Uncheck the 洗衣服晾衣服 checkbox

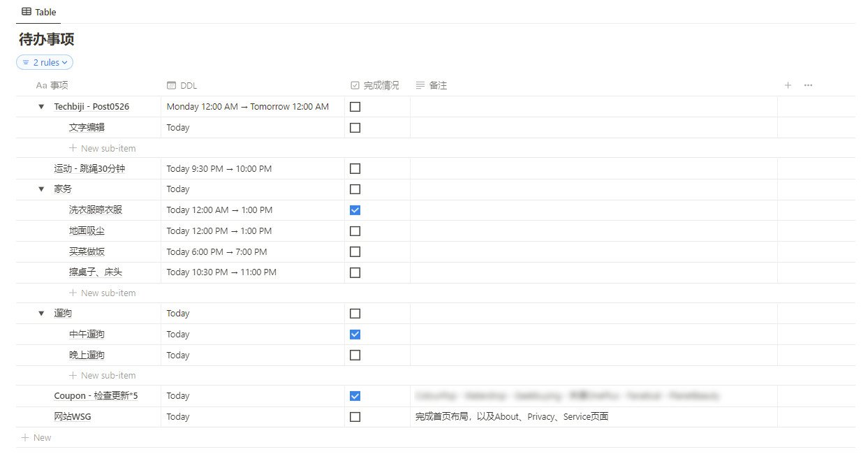355,210
